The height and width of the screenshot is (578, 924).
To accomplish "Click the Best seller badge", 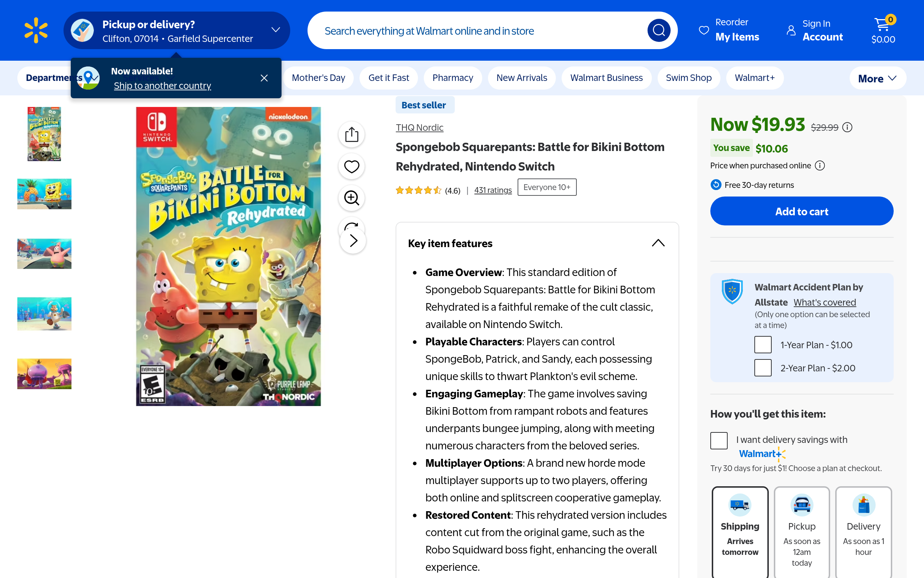I will 424,105.
